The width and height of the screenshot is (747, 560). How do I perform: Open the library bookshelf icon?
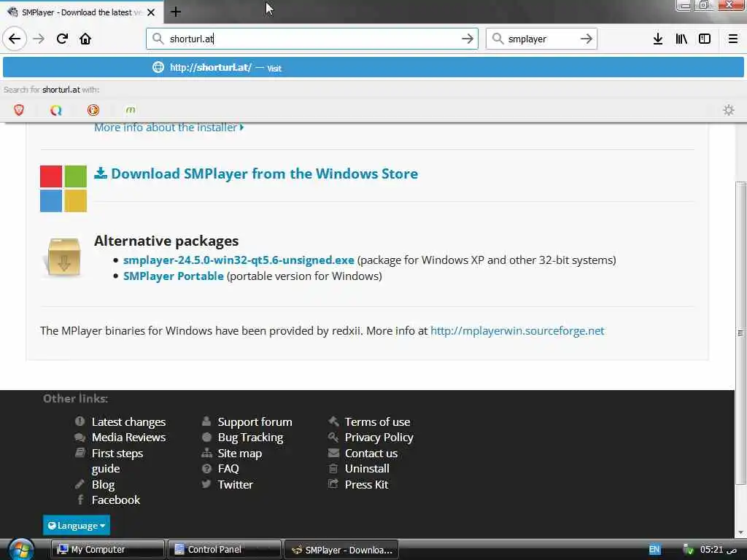coord(681,39)
